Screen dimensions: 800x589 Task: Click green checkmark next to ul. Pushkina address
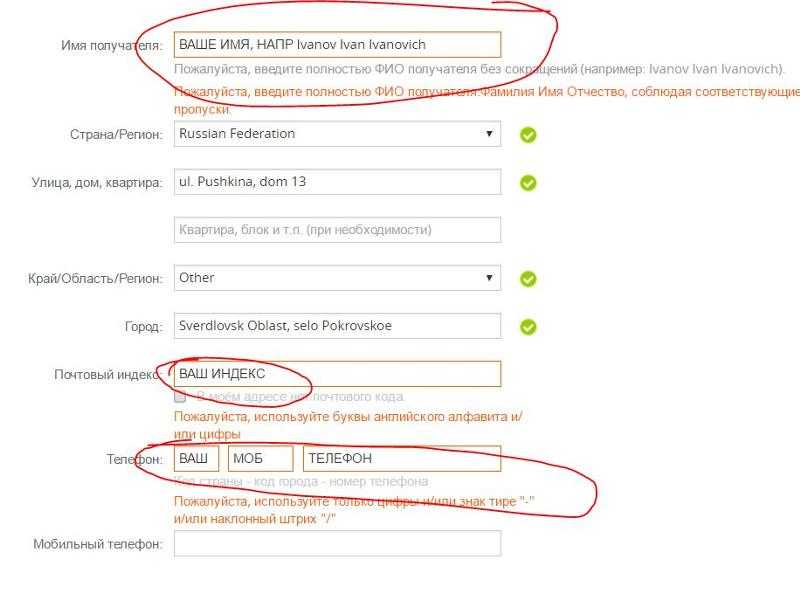(528, 183)
